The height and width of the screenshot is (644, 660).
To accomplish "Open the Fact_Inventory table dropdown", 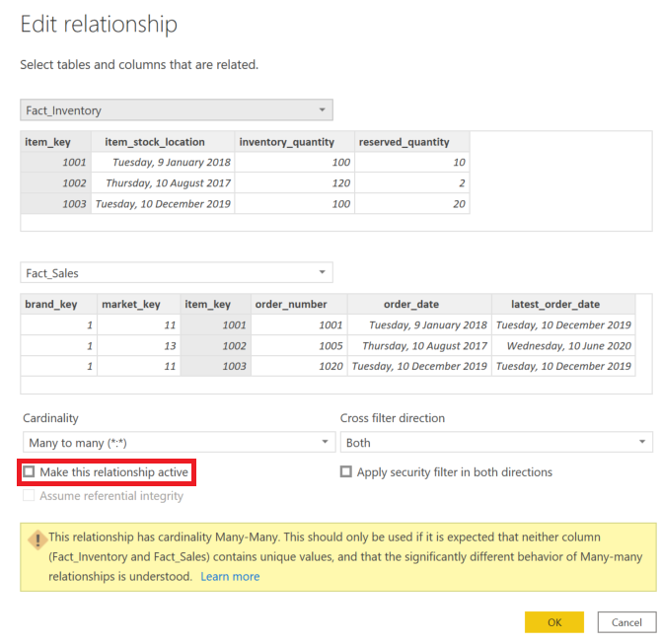I will click(x=177, y=110).
